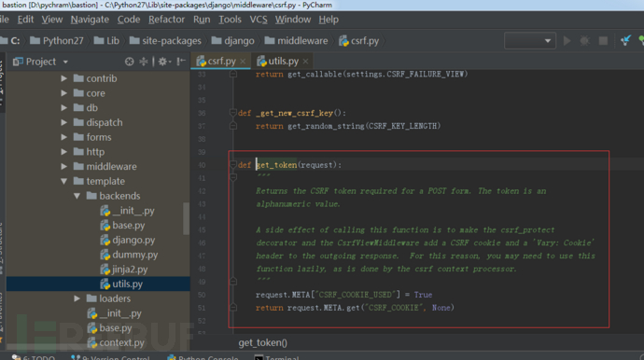This screenshot has width=644, height=360.
Task: Click CSRF_FAILURE_VIEW on line 33
Action: pyautogui.click(x=425, y=75)
